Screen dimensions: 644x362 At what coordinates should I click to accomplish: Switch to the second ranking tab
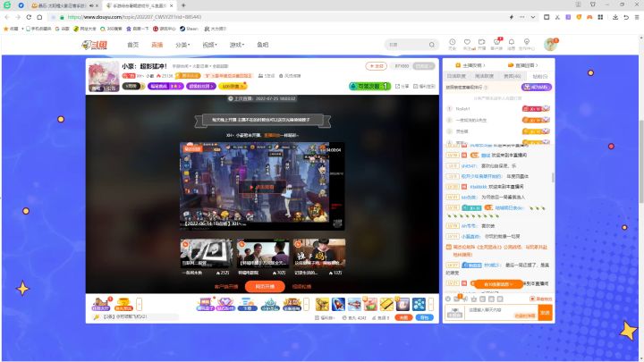tap(484, 76)
